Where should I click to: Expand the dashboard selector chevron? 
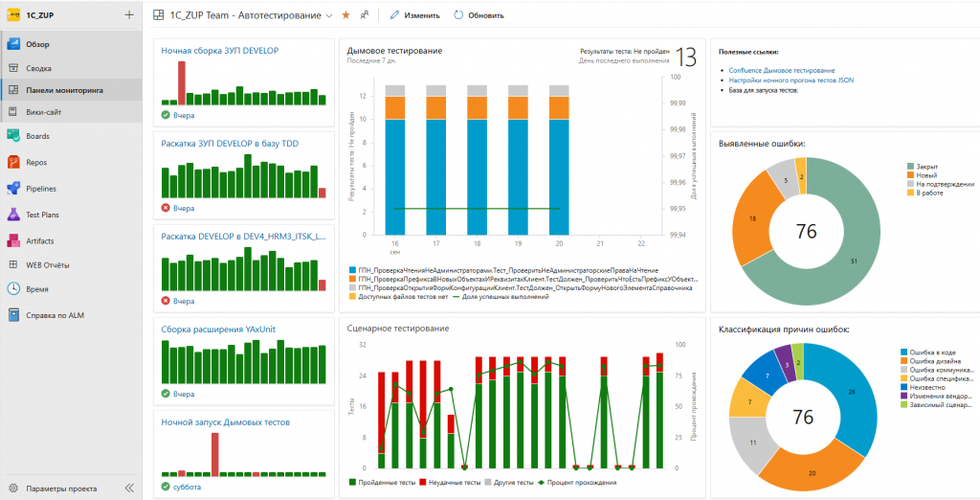pyautogui.click(x=329, y=15)
